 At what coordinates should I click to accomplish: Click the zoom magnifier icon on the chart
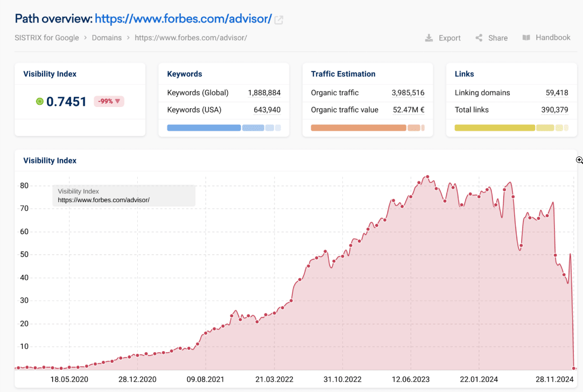tap(579, 160)
